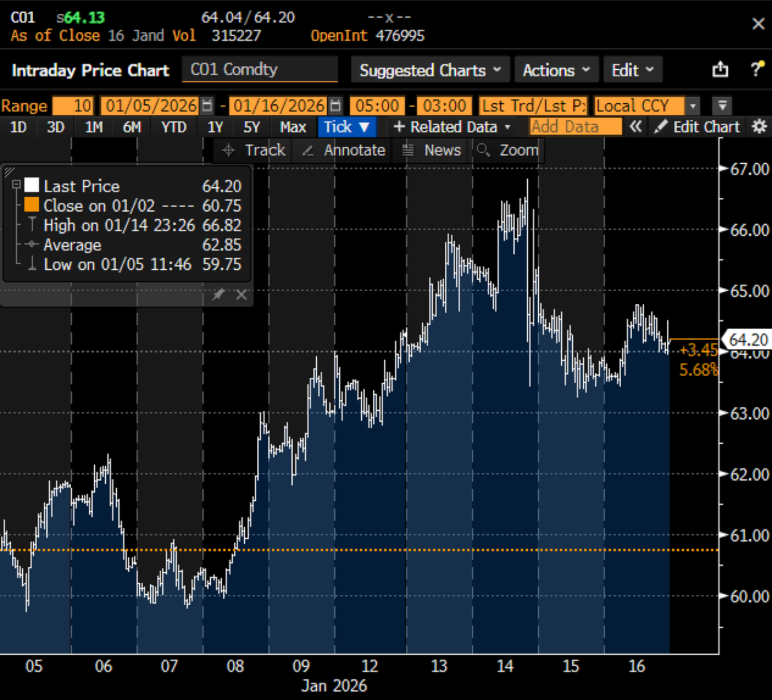The height and width of the screenshot is (700, 772).
Task: Close the panel with the X icon
Action: click(758, 24)
